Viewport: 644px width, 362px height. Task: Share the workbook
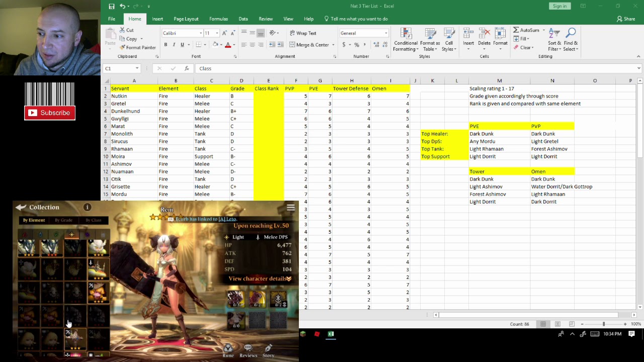pyautogui.click(x=626, y=19)
